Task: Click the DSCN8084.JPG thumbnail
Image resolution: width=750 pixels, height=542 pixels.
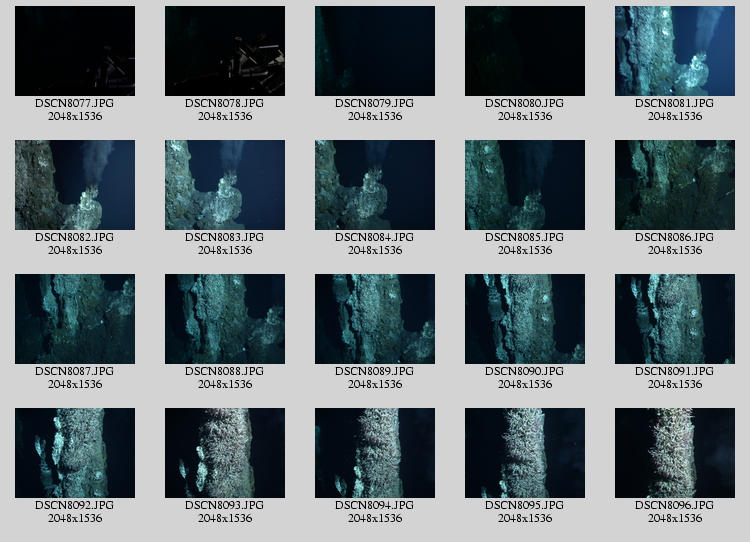Action: [375, 185]
